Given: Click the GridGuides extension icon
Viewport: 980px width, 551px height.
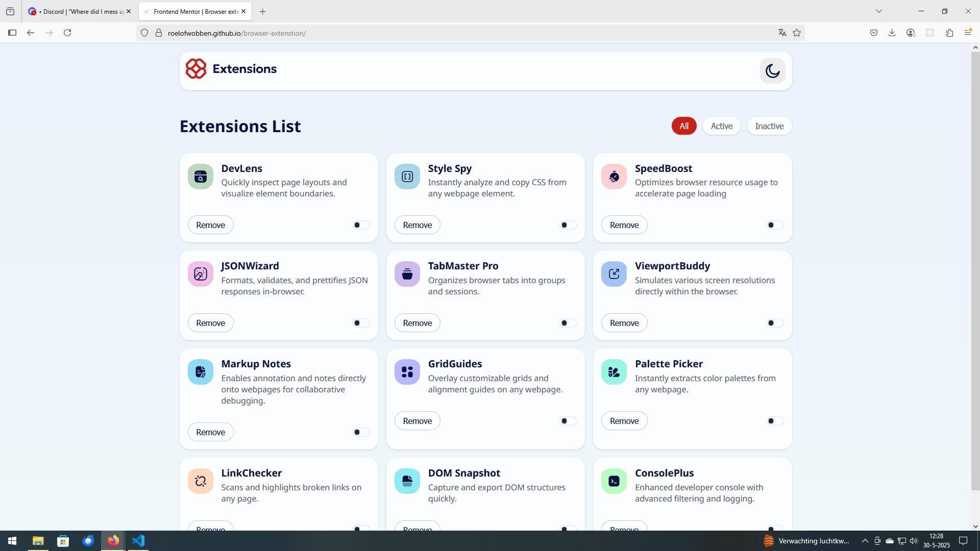Looking at the screenshot, I should point(407,372).
